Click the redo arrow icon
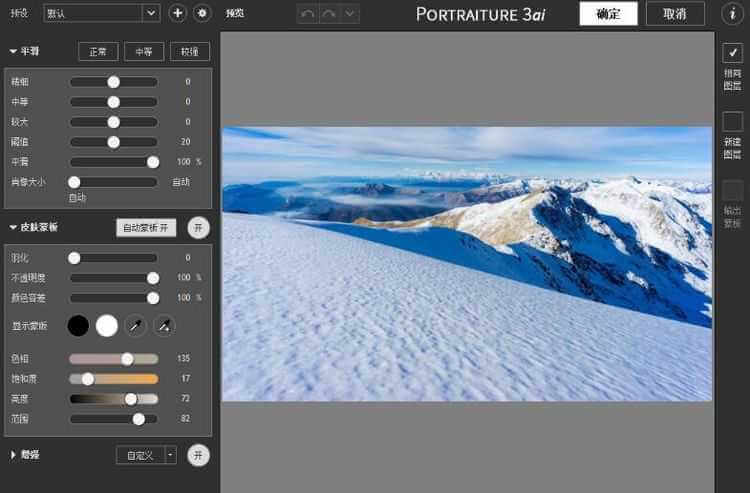This screenshot has height=493, width=750. [329, 13]
